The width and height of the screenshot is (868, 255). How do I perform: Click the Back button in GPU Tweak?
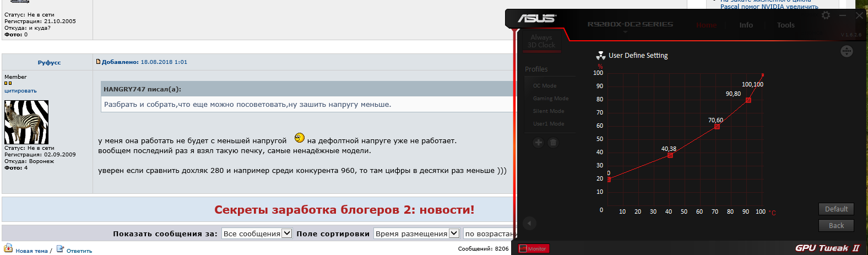point(836,225)
